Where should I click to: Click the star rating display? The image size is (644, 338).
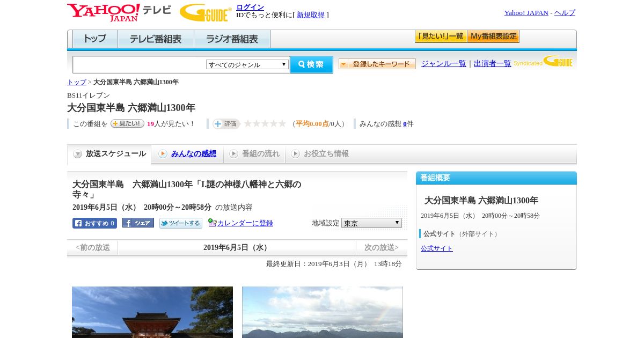(265, 124)
